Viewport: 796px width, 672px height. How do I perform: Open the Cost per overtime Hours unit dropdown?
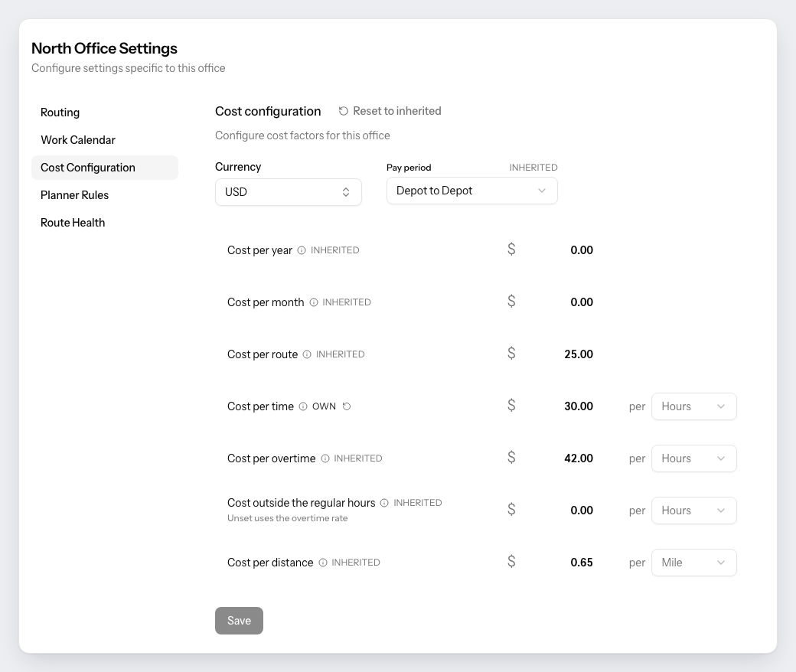(694, 458)
